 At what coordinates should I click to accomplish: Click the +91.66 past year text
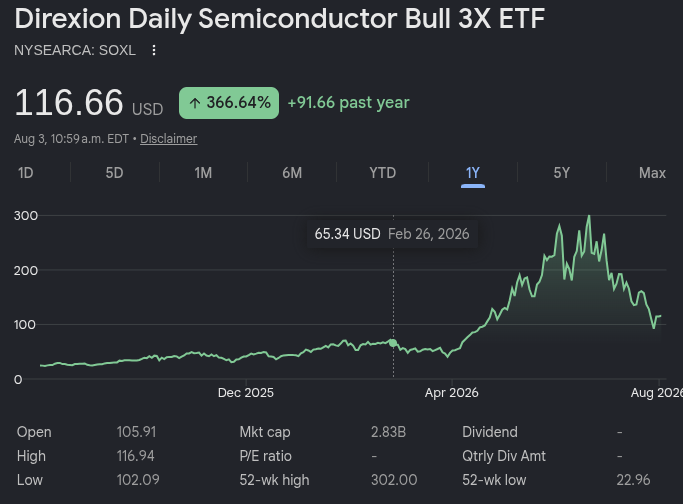(x=348, y=103)
